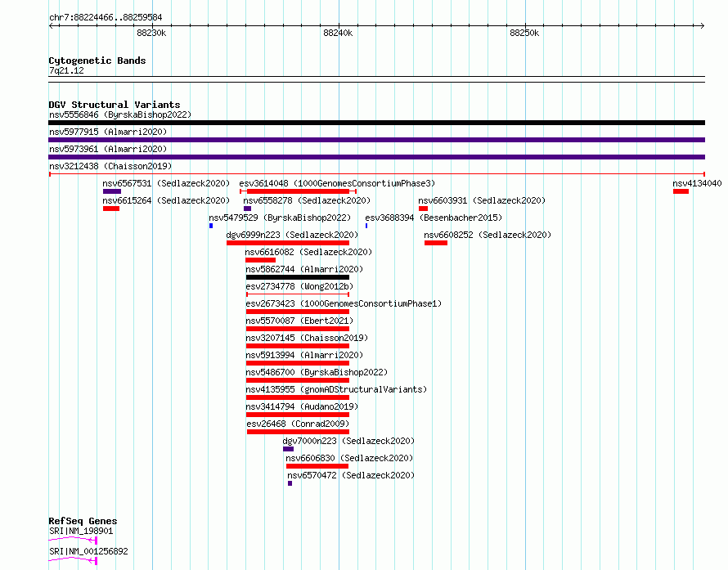Click the red bar under nsv4135955

pos(298,397)
